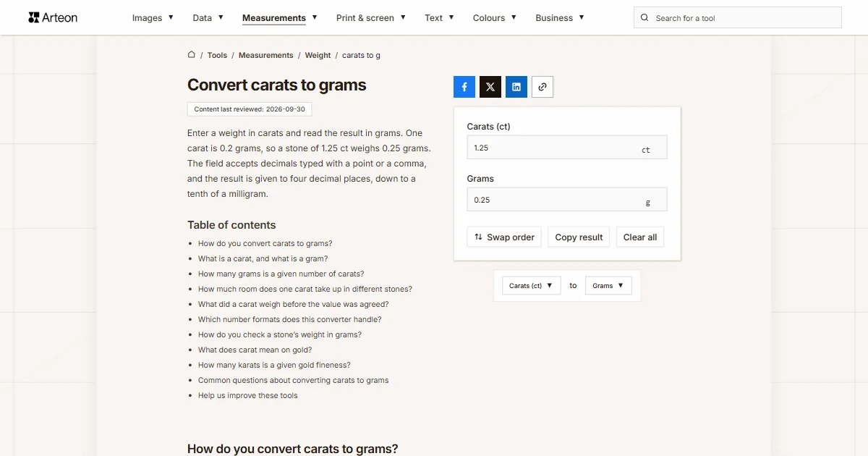Open 'Which number formats does this converter handle?'
The height and width of the screenshot is (456, 868).
point(290,320)
